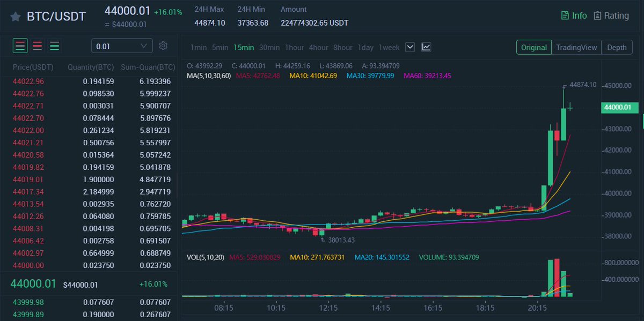644x321 pixels.
Task: Click sell order priced 44000.00
Action: tap(91, 265)
